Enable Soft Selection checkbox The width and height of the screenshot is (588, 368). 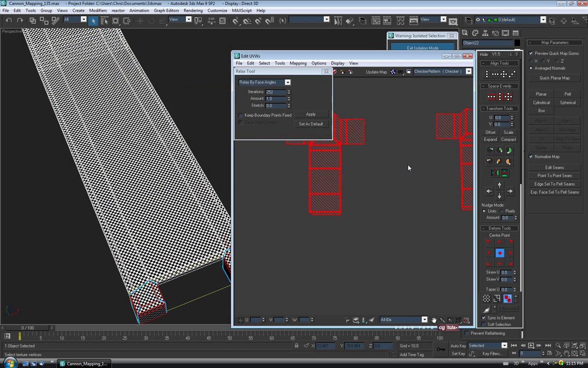click(x=484, y=325)
